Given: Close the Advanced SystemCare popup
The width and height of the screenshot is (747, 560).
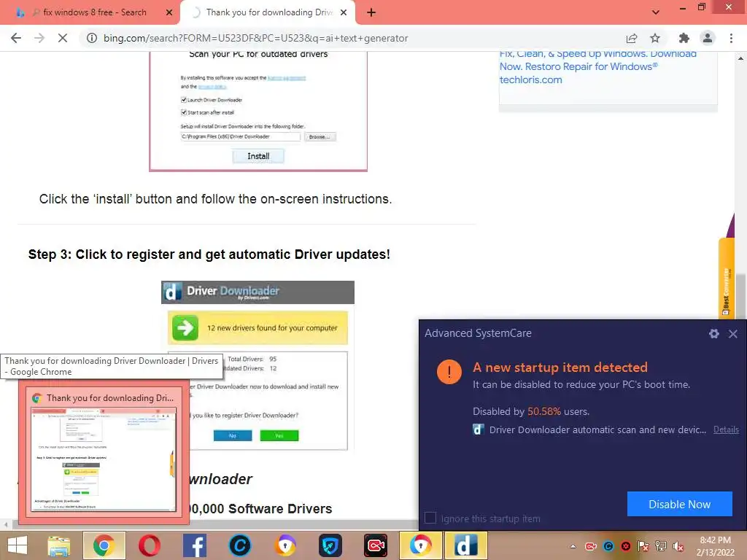Looking at the screenshot, I should coord(732,334).
